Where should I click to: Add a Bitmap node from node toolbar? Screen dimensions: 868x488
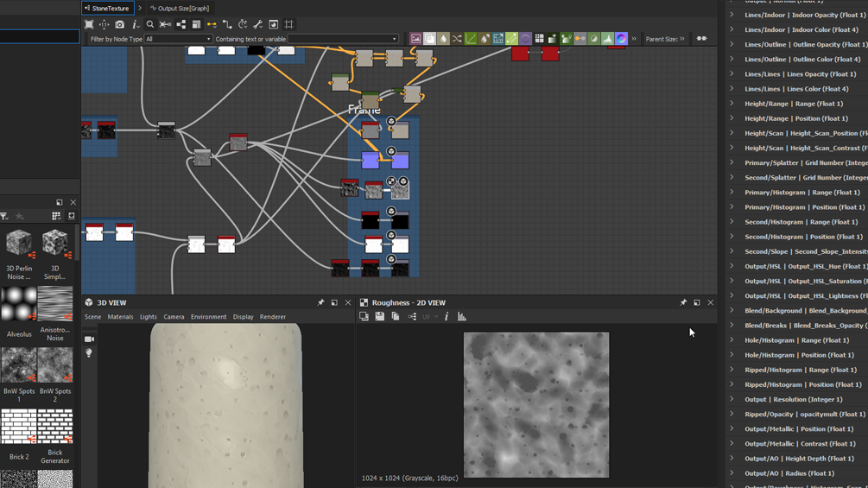415,38
